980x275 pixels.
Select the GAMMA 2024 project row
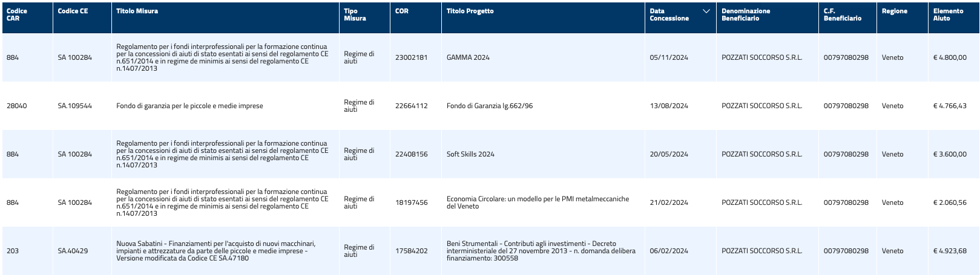click(490, 57)
